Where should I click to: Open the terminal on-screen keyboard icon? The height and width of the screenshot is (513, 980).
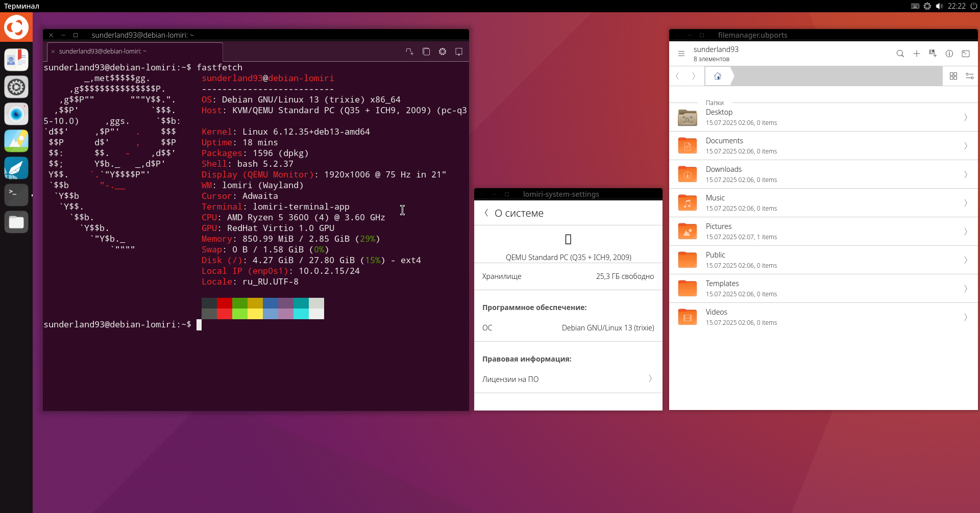(459, 52)
